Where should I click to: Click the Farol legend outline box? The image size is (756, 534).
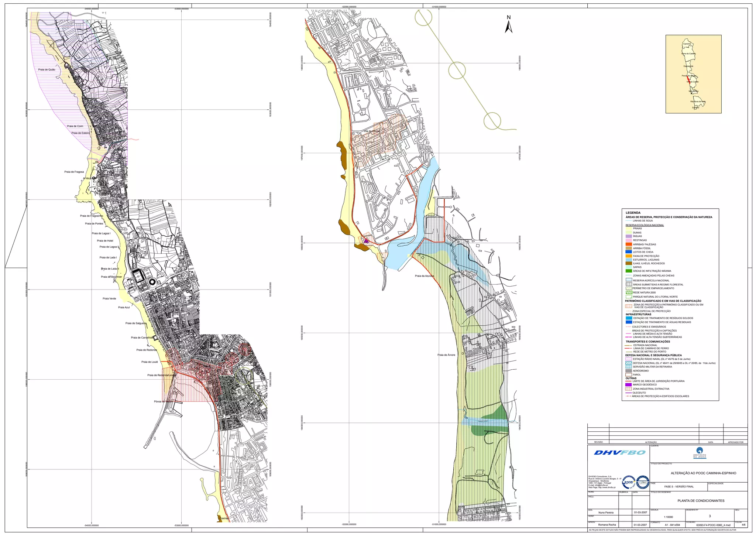pos(629,374)
